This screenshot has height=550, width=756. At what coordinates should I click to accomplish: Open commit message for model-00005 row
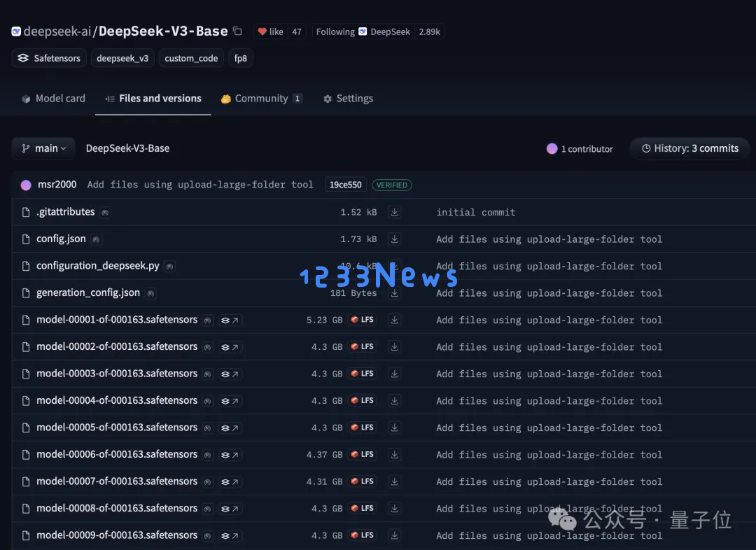pos(549,428)
